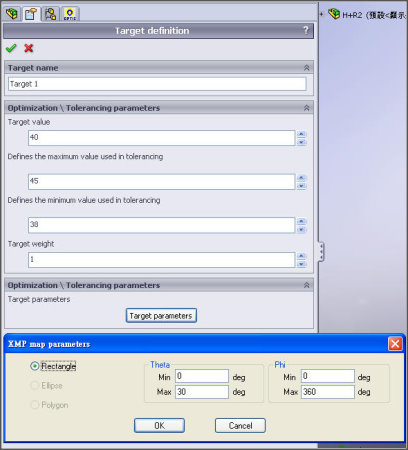Select the Rectangle radio button
This screenshot has width=408, height=450.
click(x=34, y=366)
